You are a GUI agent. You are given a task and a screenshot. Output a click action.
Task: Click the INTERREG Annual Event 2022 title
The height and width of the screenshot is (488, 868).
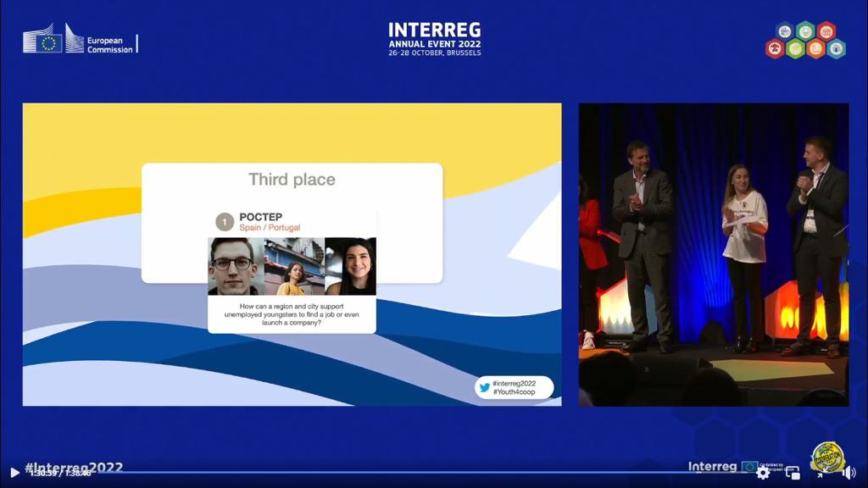click(x=434, y=39)
